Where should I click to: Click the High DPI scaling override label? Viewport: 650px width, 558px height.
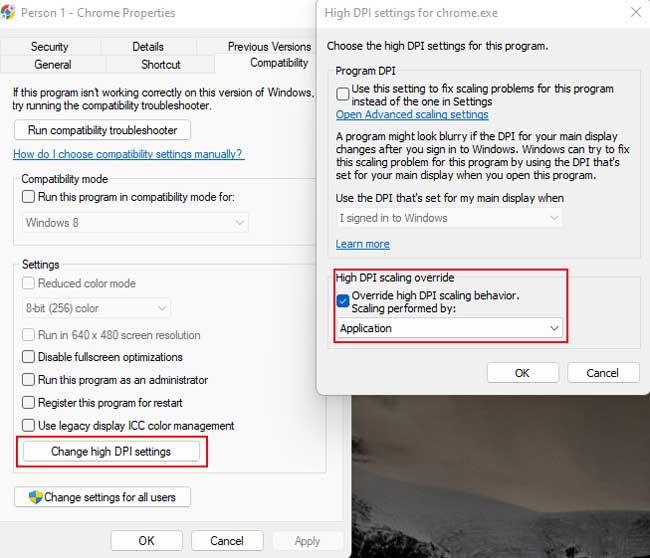coord(395,277)
